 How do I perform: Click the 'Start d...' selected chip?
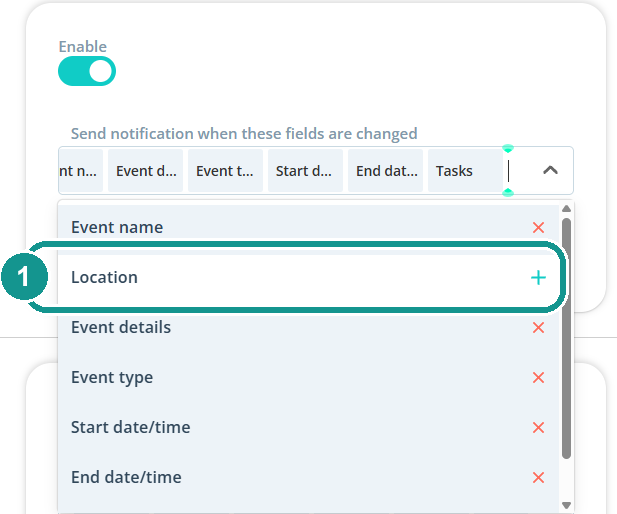(x=305, y=171)
